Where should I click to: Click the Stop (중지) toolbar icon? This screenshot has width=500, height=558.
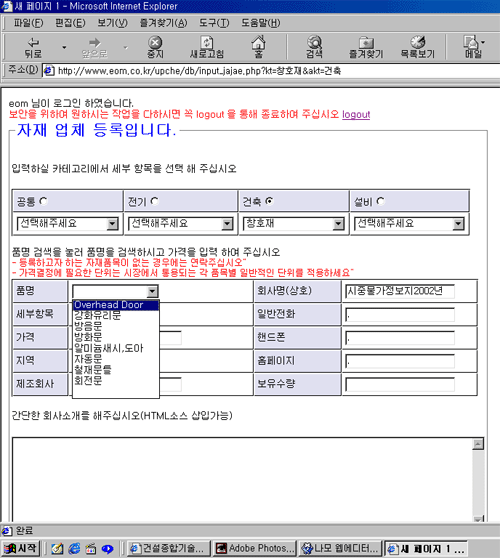[155, 48]
